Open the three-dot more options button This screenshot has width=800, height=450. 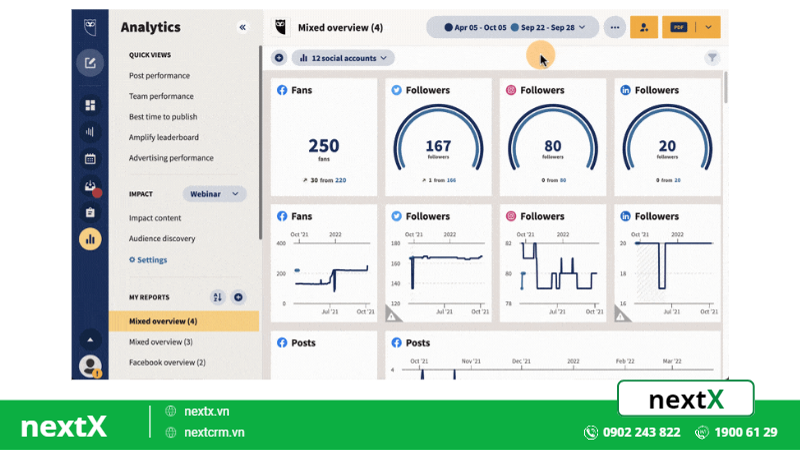[614, 27]
